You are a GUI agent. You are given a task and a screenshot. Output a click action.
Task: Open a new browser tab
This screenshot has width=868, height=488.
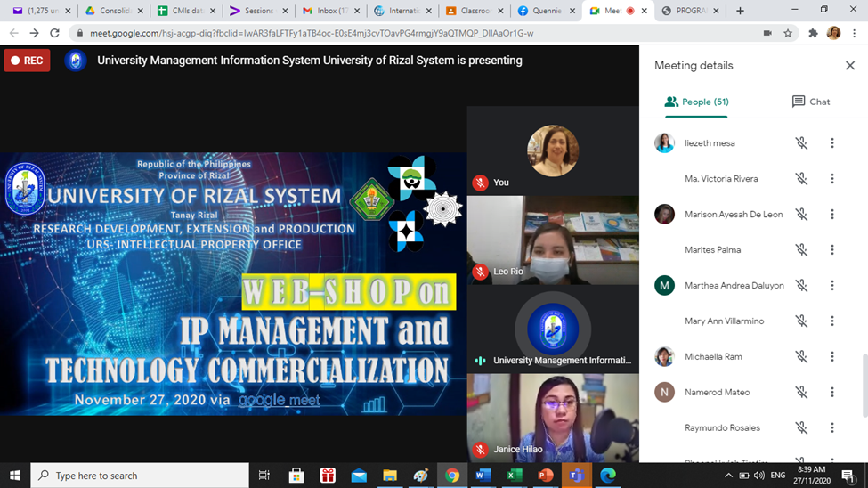click(740, 11)
